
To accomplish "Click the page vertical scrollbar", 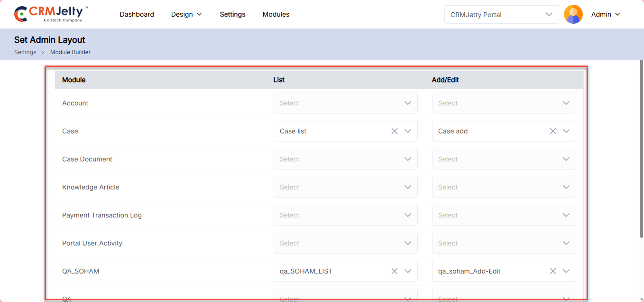I will 641,152.
